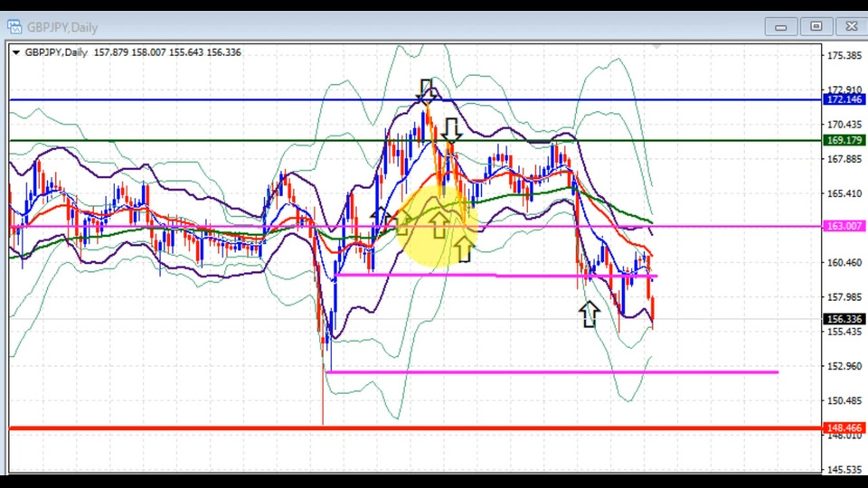Select the green 169.179 price label
The width and height of the screenshot is (868, 488).
tap(844, 141)
